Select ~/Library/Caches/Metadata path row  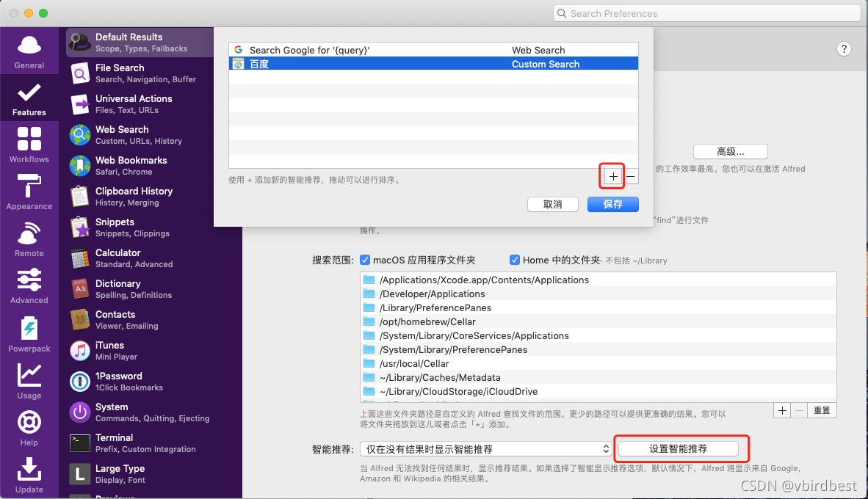[x=598, y=377]
